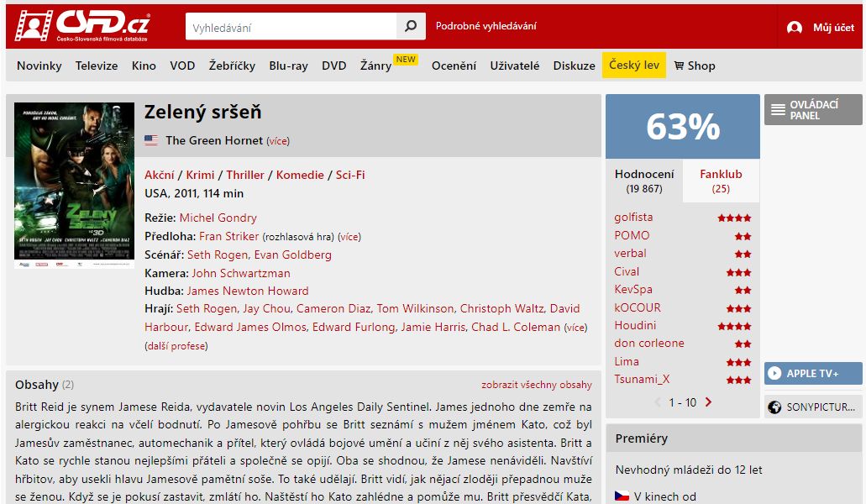Image resolution: width=866 pixels, height=504 pixels.
Task: Select the Hodnocení tab
Action: [644, 181]
